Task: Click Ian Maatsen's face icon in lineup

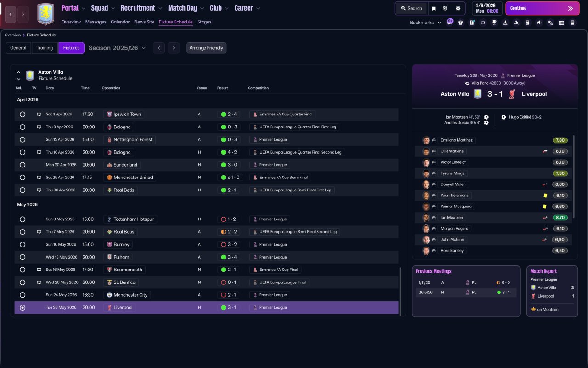Action: pyautogui.click(x=426, y=218)
